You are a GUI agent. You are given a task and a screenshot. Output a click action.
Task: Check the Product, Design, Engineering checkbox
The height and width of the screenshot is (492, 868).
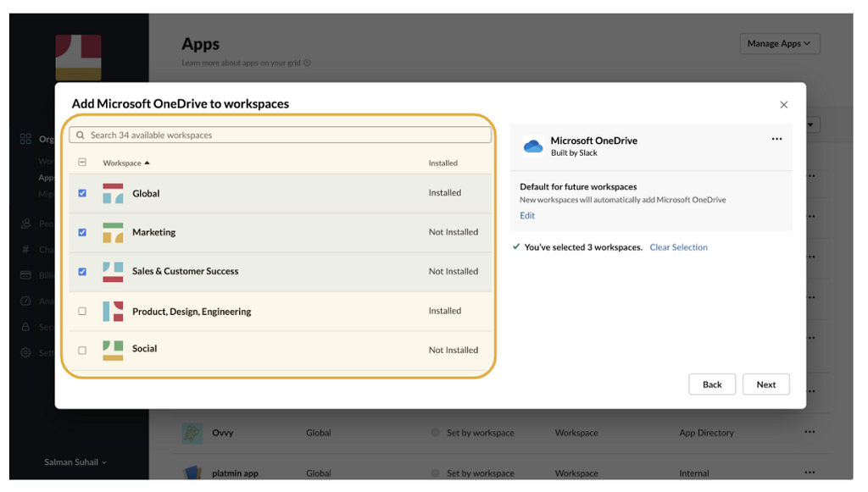pos(82,312)
